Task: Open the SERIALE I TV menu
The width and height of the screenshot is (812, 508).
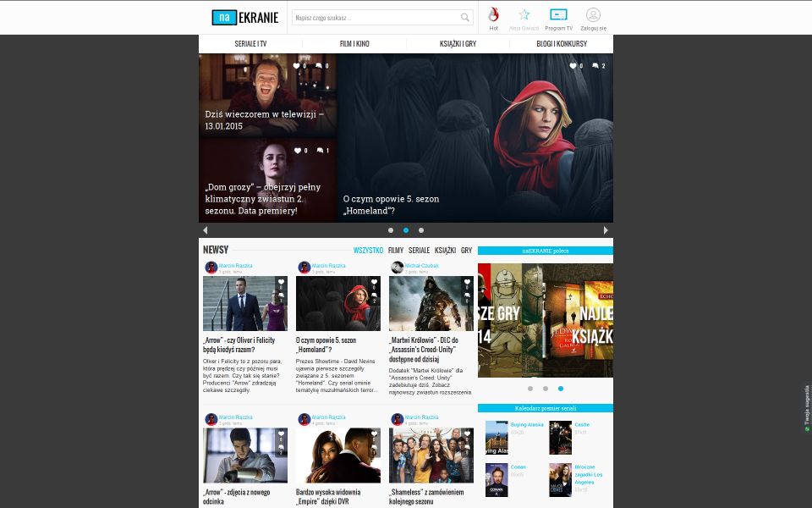Action: [x=250, y=44]
